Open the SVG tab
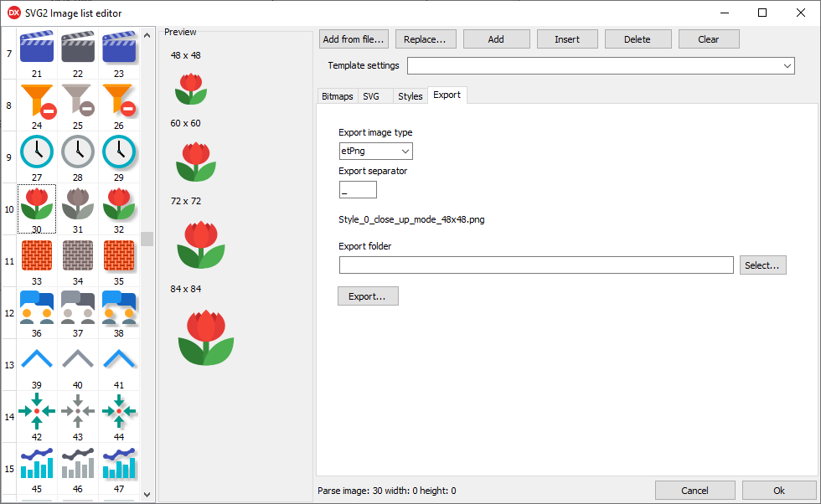821x504 pixels. point(371,96)
